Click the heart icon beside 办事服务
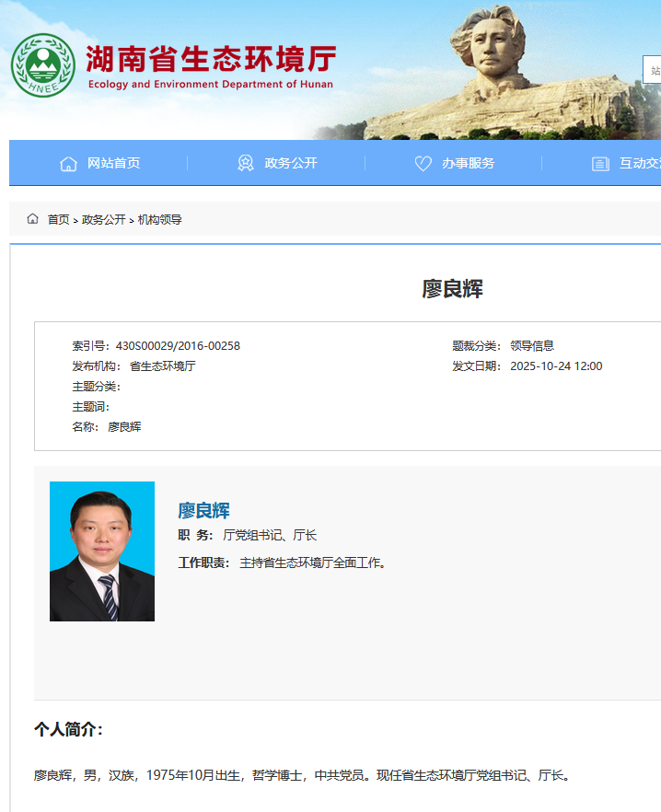Viewport: 661px width, 812px height. 423,164
